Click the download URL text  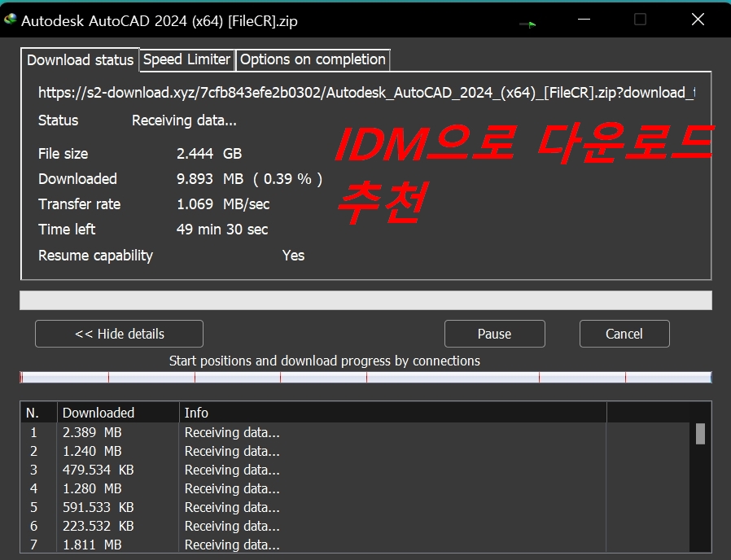tap(366, 93)
